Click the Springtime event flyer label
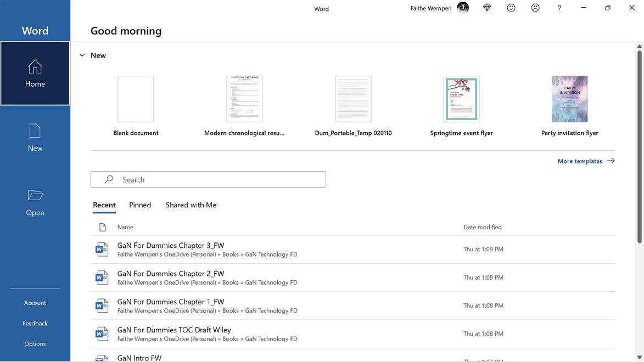Viewport: 644px width, 362px height. (462, 133)
